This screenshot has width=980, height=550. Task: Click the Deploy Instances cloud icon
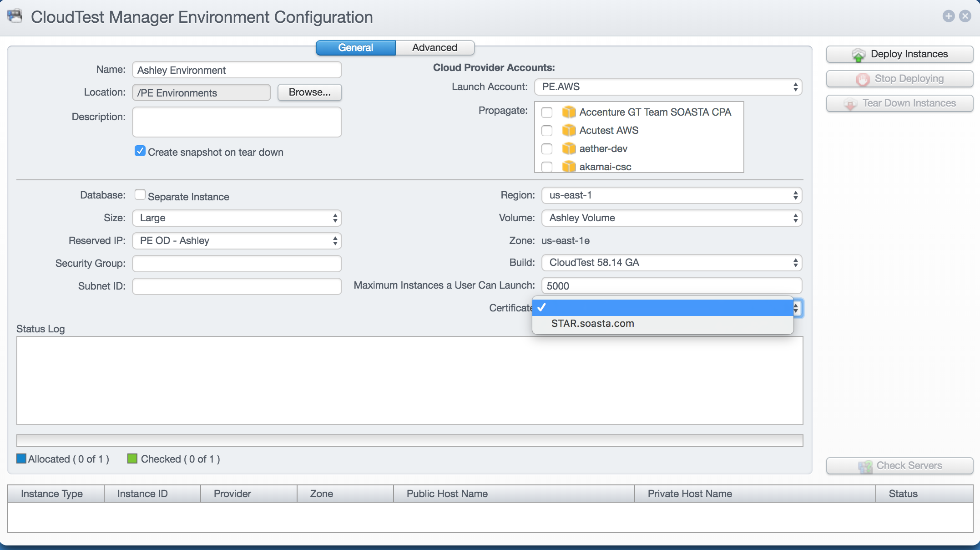point(858,55)
